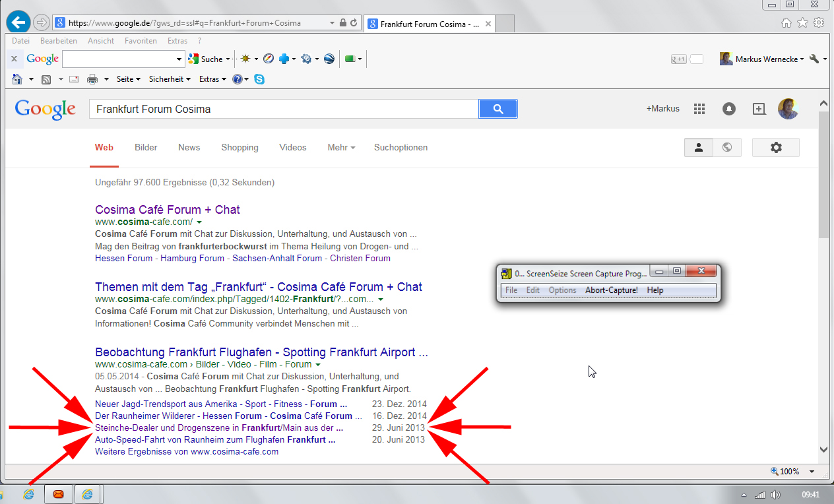Open Favorites star icon at top right
834x504 pixels.
coord(802,22)
